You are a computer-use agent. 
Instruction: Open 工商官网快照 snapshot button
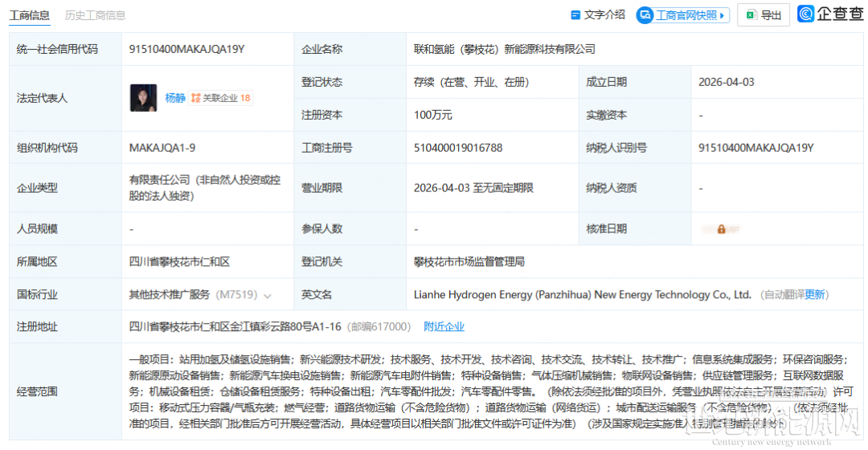pos(682,15)
